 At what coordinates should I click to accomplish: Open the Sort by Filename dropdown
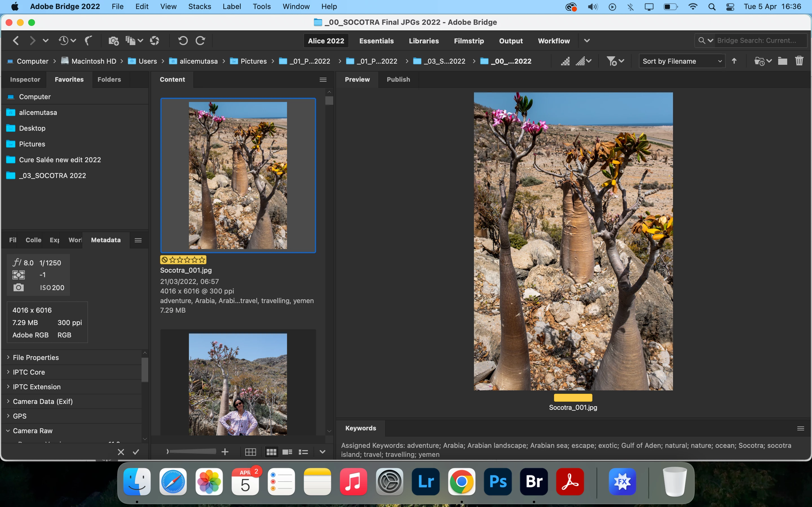click(682, 61)
